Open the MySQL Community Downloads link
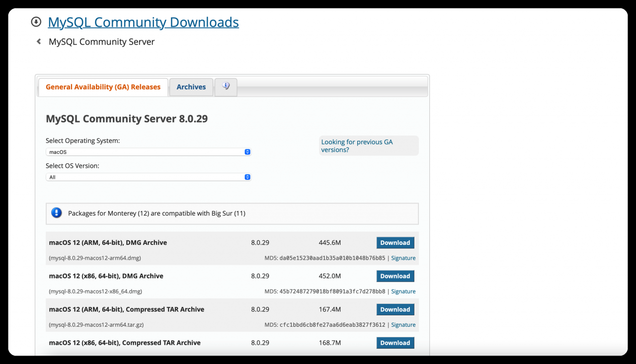 [144, 22]
